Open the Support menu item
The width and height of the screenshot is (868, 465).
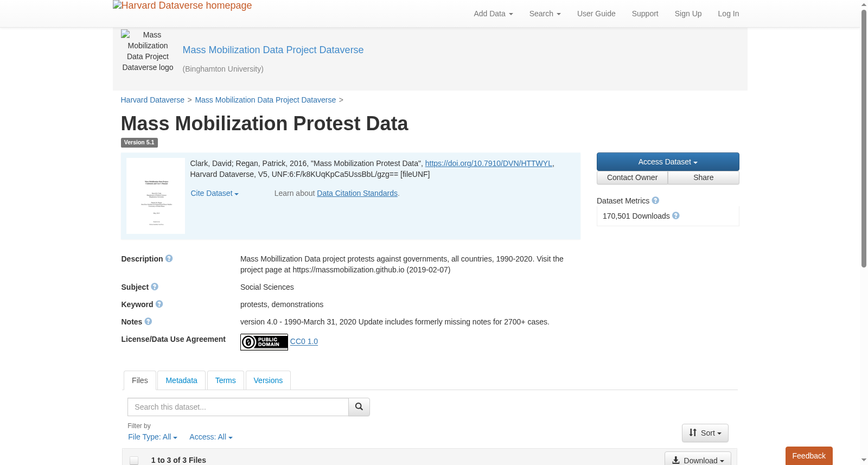click(645, 14)
